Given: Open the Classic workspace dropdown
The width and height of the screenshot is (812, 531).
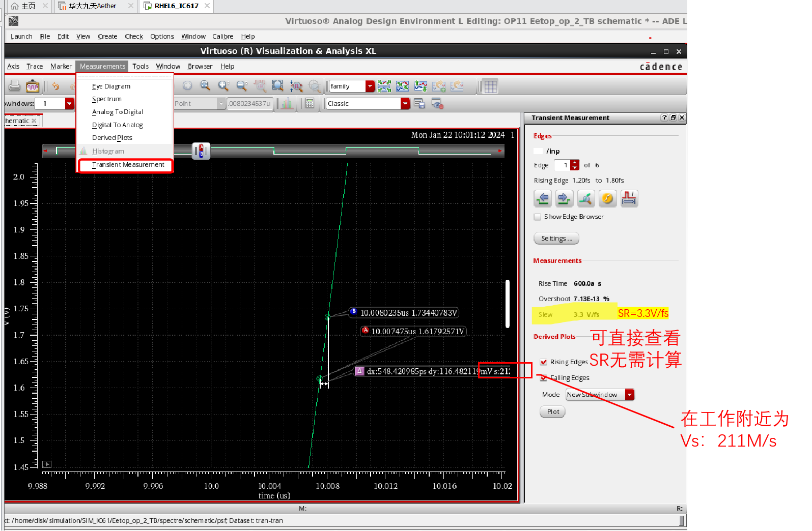Looking at the screenshot, I should 405,103.
